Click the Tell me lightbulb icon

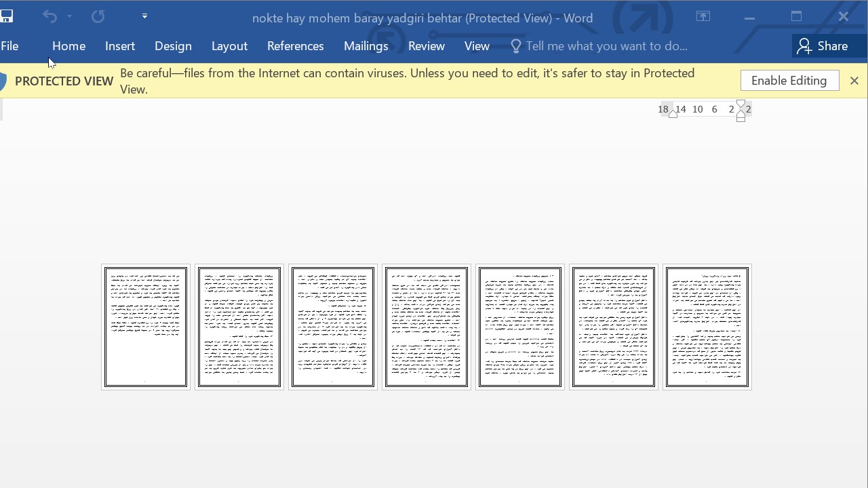tap(516, 46)
